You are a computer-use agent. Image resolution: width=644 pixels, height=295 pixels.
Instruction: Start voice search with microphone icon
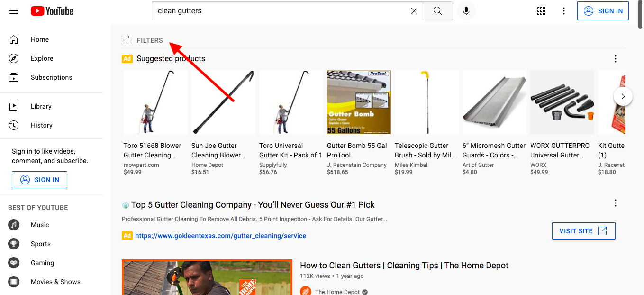pyautogui.click(x=466, y=11)
